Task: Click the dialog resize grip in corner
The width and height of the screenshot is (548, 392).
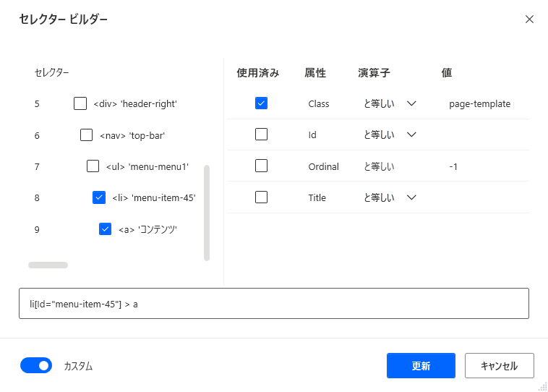Action: pyautogui.click(x=543, y=386)
